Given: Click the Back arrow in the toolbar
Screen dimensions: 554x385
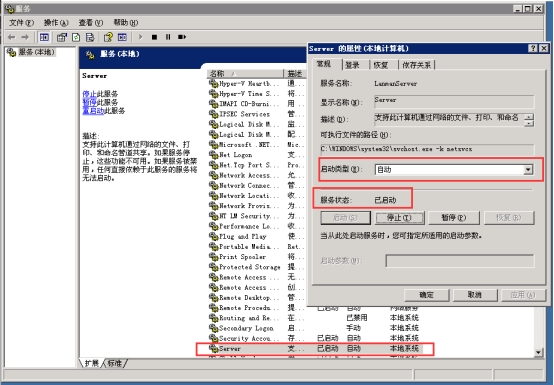Looking at the screenshot, I should 12,37.
